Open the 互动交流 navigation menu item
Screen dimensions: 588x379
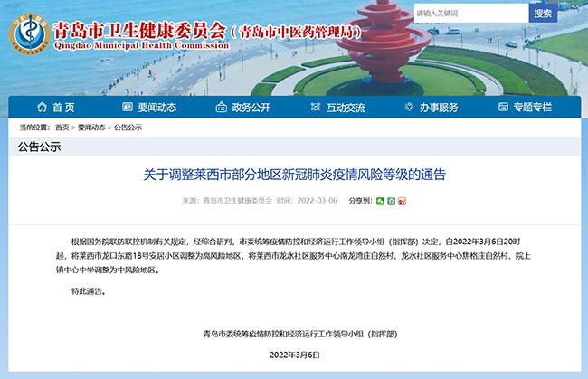346,108
